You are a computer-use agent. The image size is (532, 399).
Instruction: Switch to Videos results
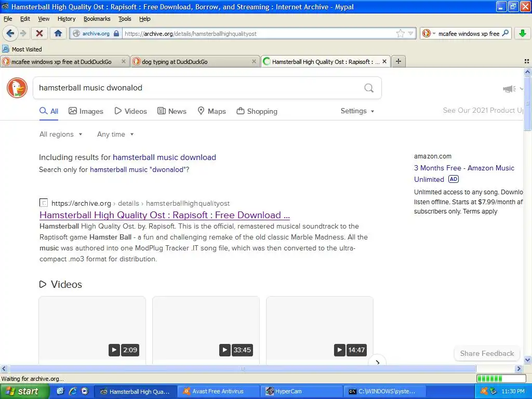pos(130,111)
